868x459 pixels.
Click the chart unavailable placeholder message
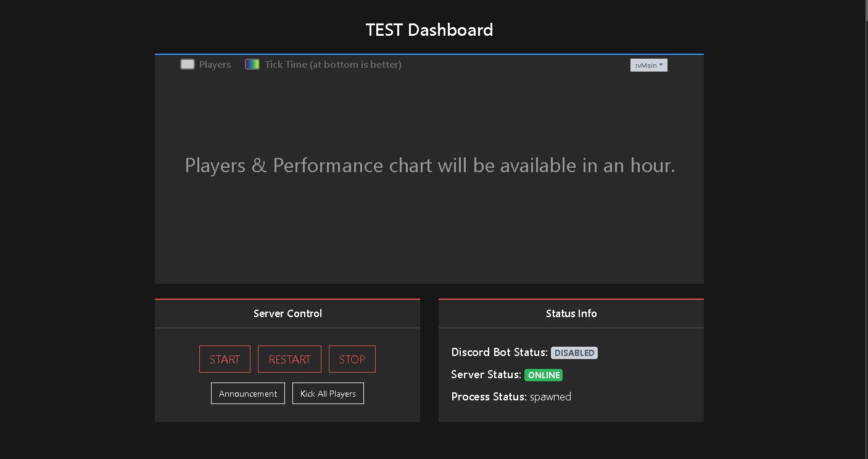(429, 165)
